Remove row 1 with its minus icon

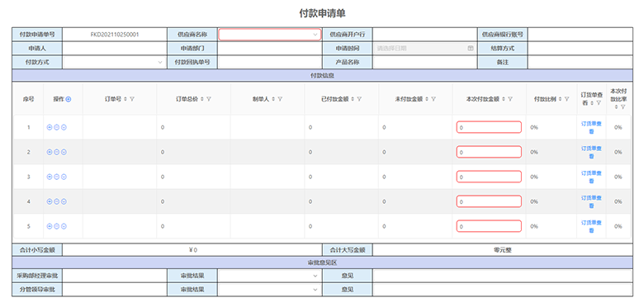[x=57, y=128]
